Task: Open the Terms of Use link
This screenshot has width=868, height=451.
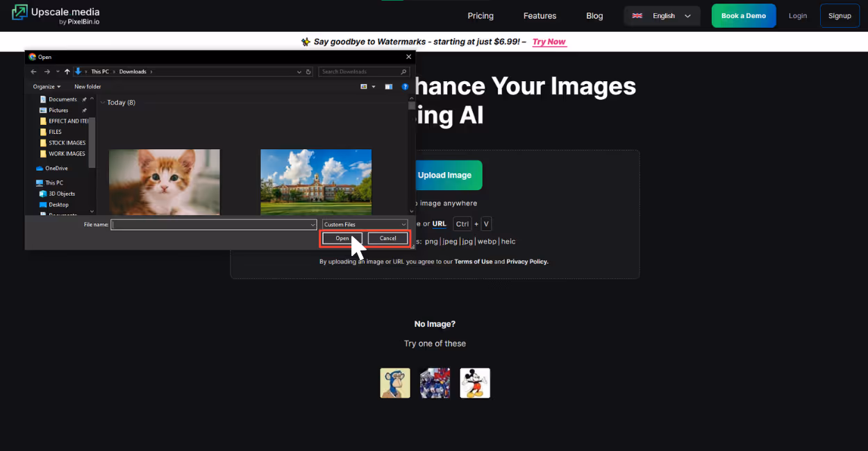Action: pos(474,262)
